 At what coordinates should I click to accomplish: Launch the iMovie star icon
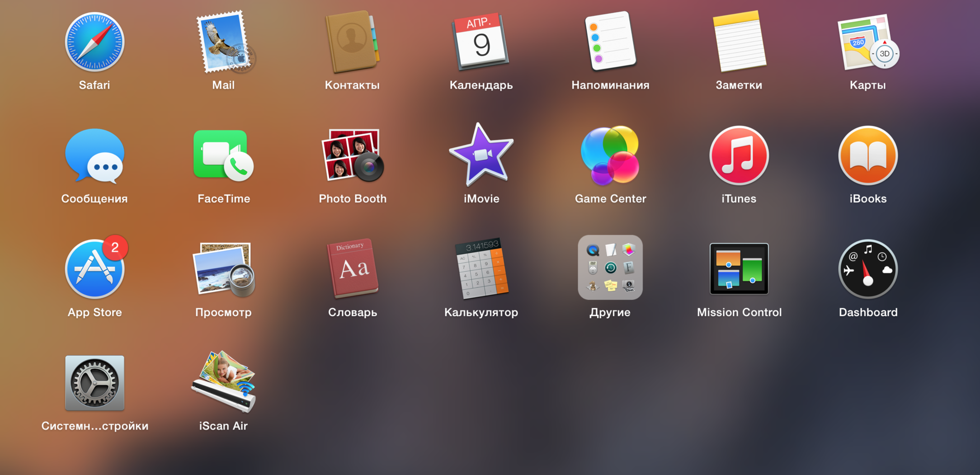point(481,154)
